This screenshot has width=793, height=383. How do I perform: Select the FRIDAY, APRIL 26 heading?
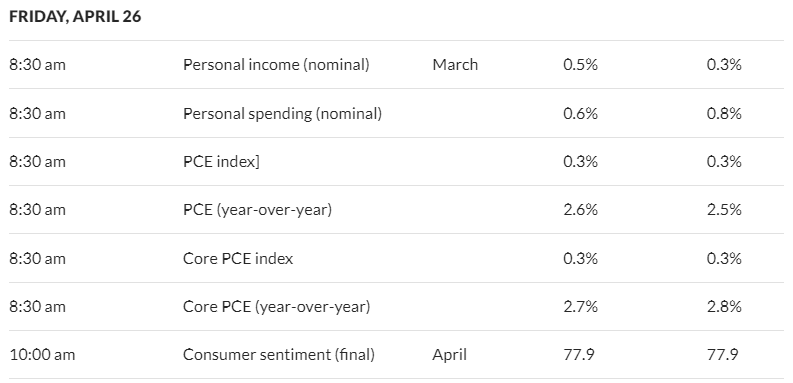[x=75, y=16]
